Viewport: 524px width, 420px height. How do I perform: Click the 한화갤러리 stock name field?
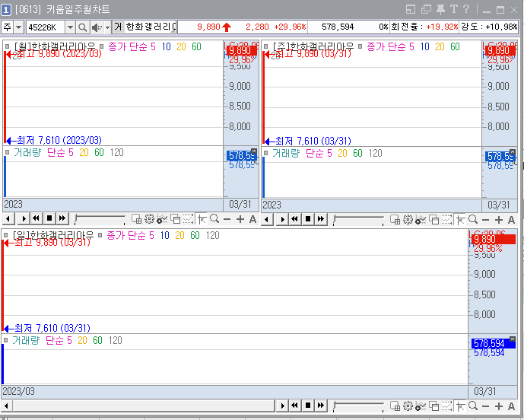point(151,27)
